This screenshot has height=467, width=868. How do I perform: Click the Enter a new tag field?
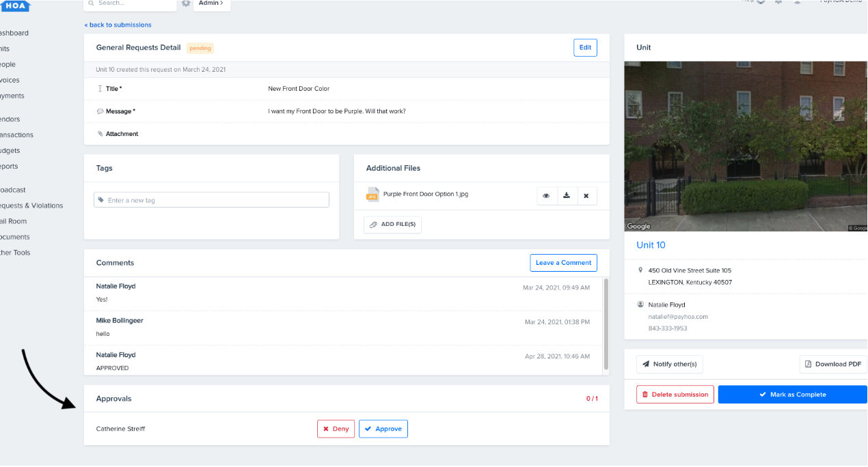pyautogui.click(x=211, y=200)
